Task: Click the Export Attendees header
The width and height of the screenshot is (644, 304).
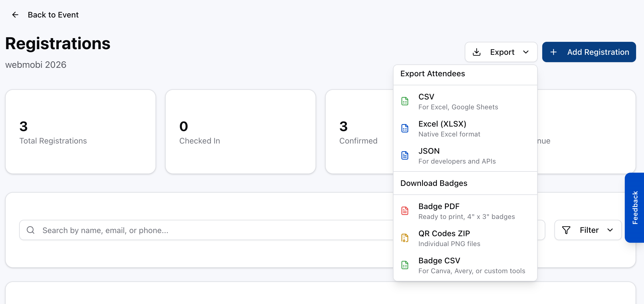Action: pyautogui.click(x=433, y=73)
